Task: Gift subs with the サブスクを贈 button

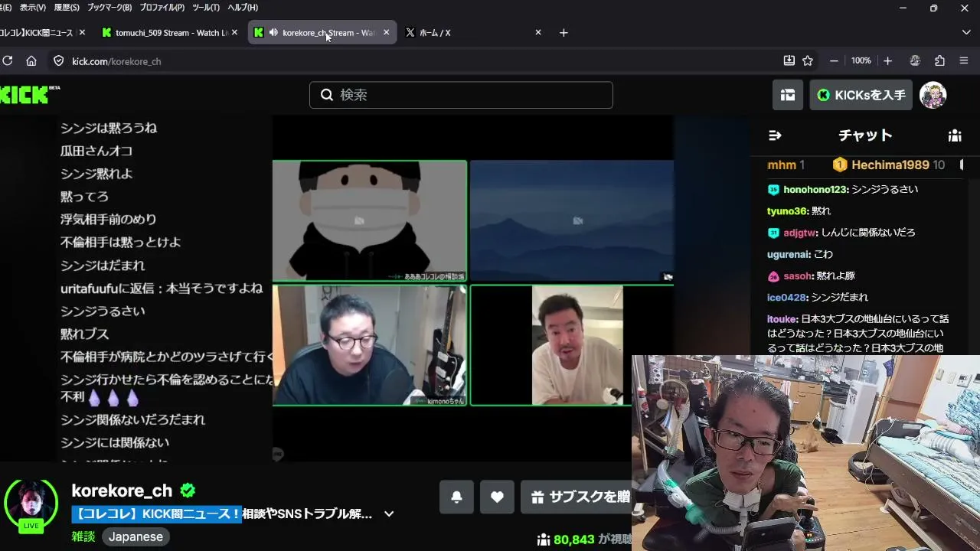Action: (576, 497)
